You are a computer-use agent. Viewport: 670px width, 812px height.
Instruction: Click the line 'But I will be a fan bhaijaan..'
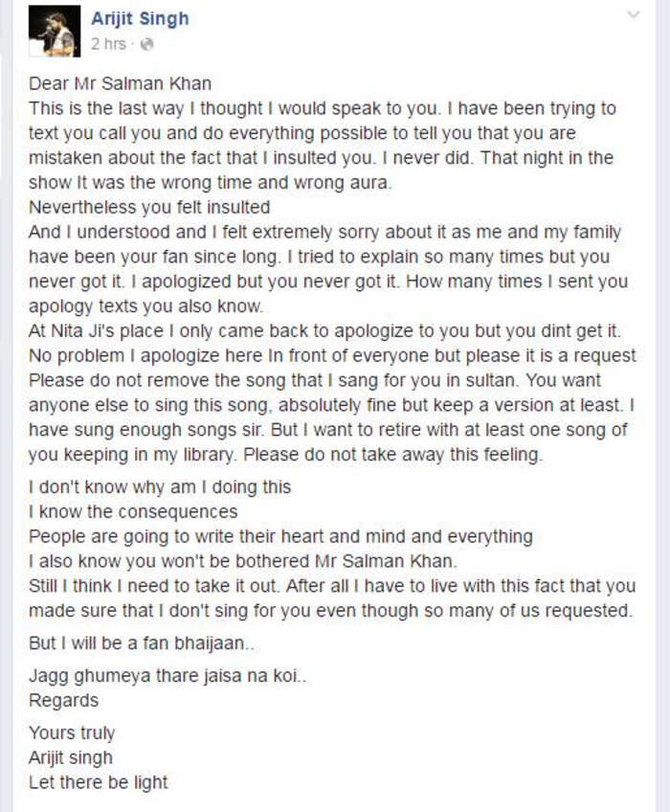point(142,643)
